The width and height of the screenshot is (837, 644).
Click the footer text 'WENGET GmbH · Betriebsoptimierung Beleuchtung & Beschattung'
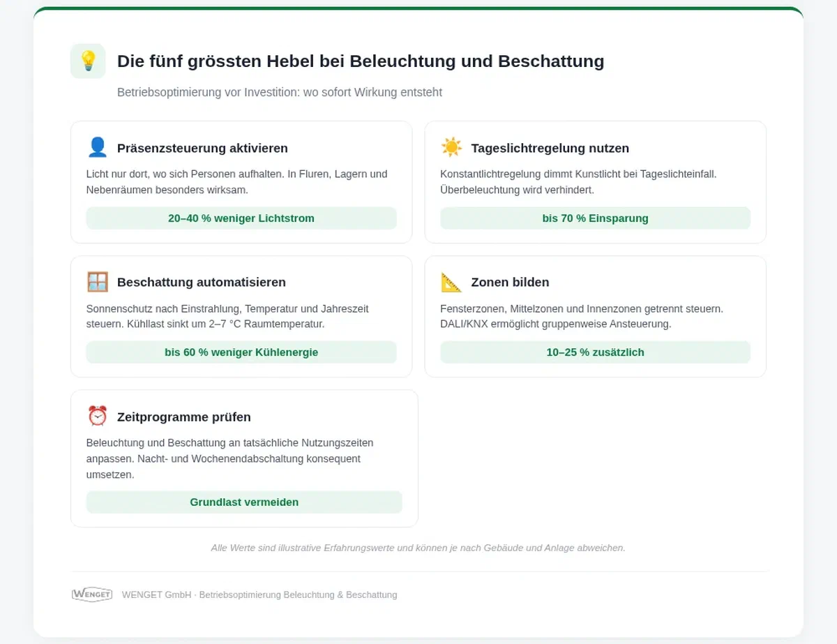[x=259, y=594]
